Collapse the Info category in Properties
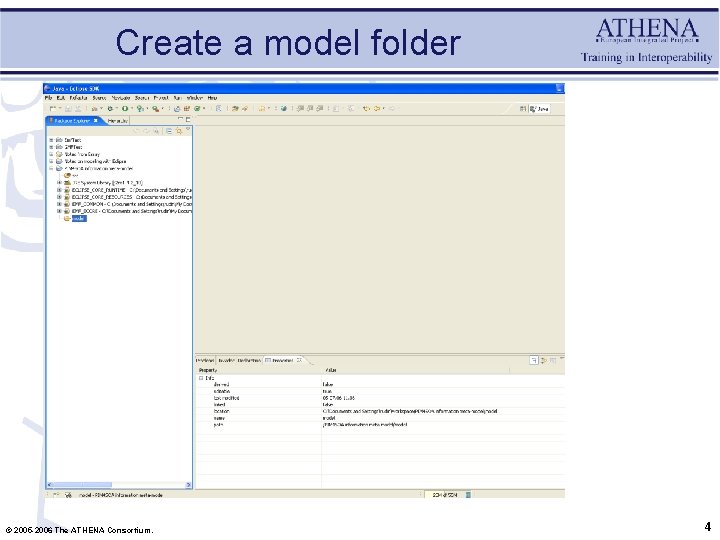The height and width of the screenshot is (540, 720). [201, 378]
